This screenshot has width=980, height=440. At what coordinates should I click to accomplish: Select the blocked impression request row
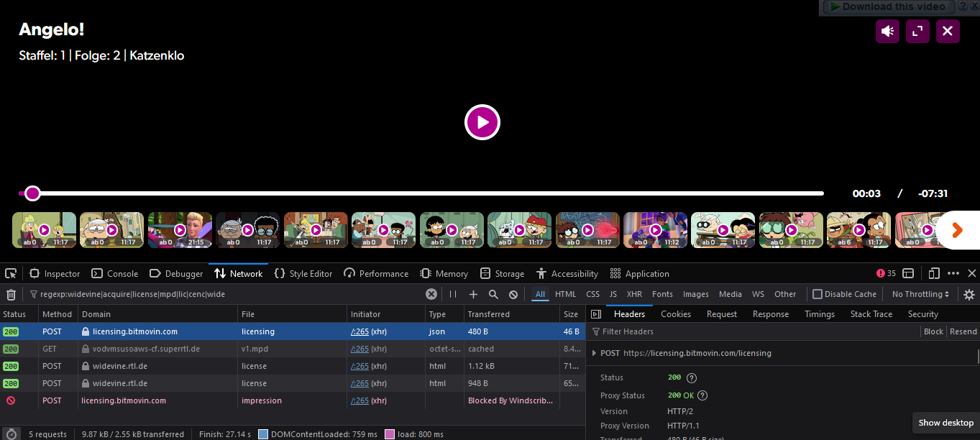click(293, 401)
